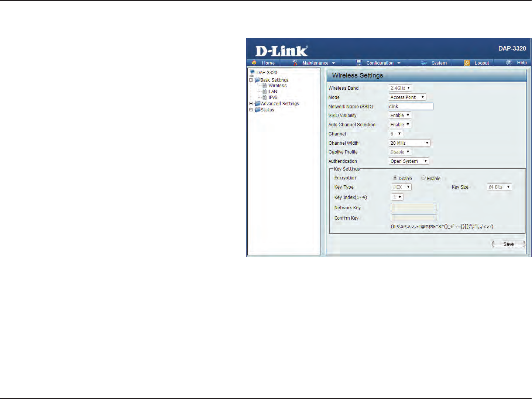
Task: Click the Logout menu item
Action: [482, 63]
